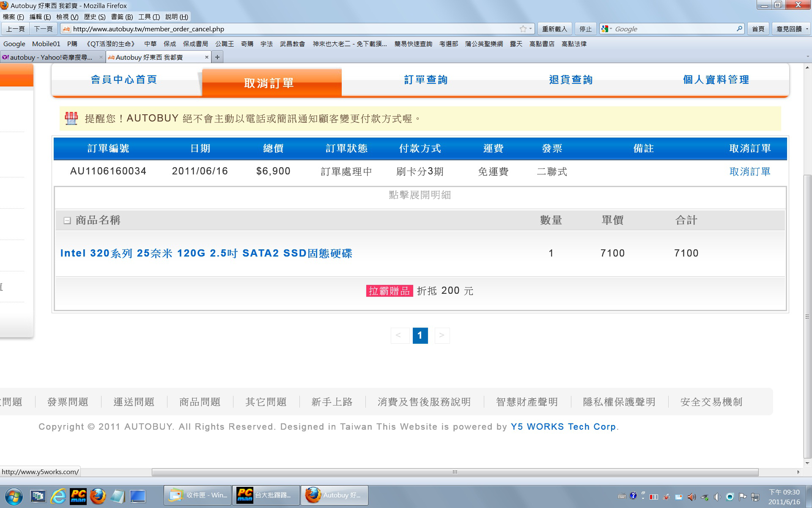This screenshot has height=508, width=812.
Task: Click pagination page 1 button
Action: [x=420, y=335]
